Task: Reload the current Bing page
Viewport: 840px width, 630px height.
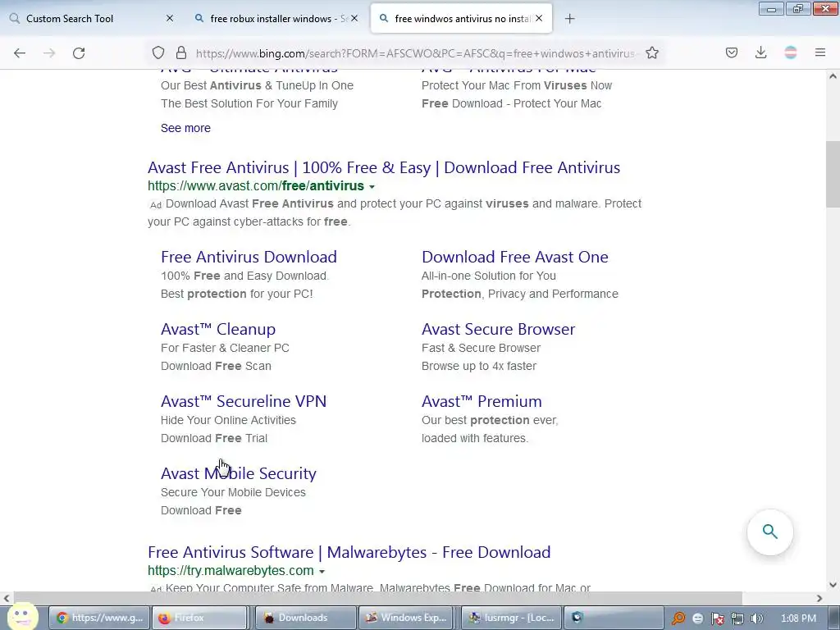Action: 79,53
